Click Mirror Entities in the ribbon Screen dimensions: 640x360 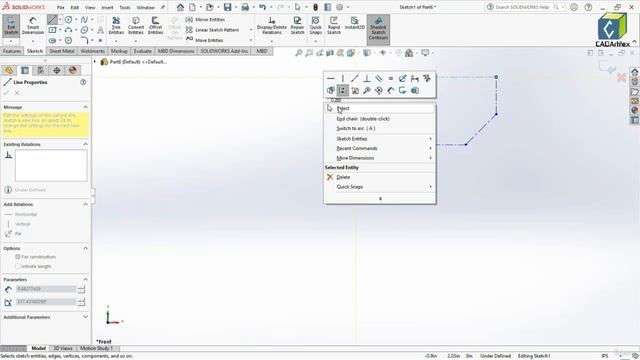click(x=205, y=20)
